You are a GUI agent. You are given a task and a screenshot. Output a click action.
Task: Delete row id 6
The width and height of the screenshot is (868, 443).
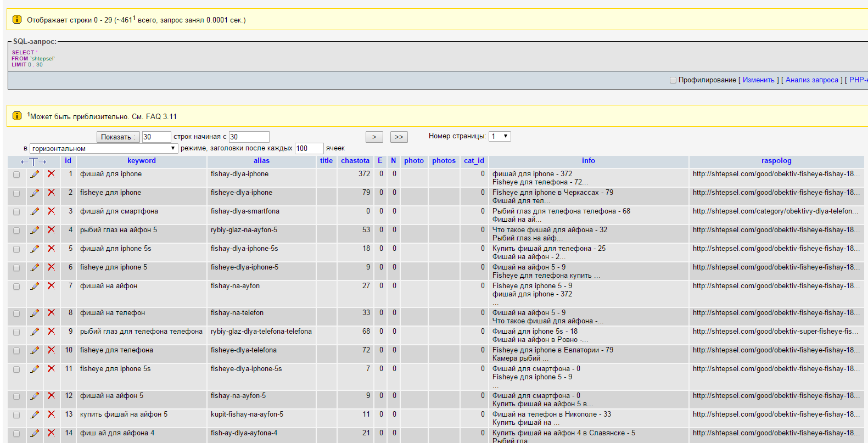pyautogui.click(x=51, y=267)
